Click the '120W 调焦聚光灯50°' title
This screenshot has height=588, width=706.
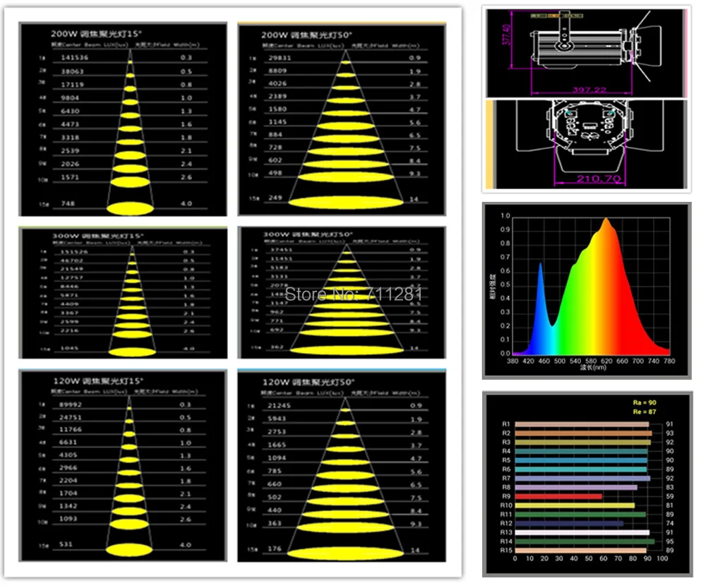[x=309, y=383]
